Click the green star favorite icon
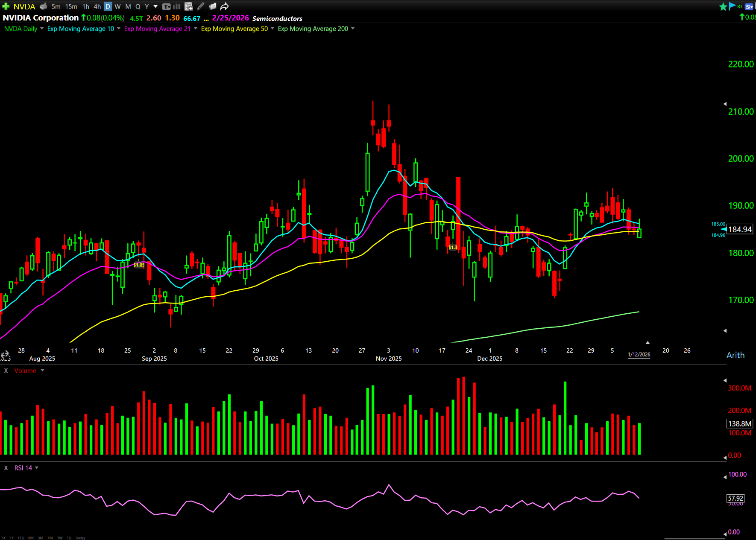The height and width of the screenshot is (540, 756). click(x=723, y=6)
